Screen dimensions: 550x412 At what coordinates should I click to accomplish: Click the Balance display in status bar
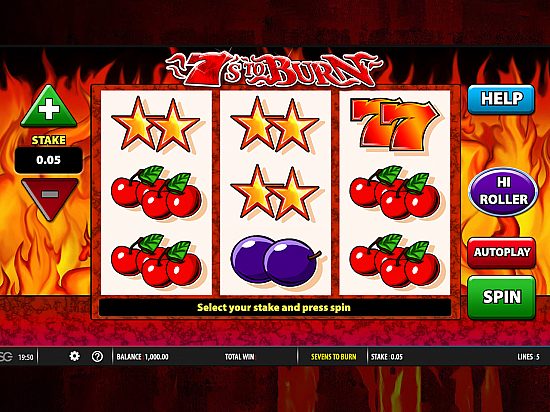(x=142, y=357)
